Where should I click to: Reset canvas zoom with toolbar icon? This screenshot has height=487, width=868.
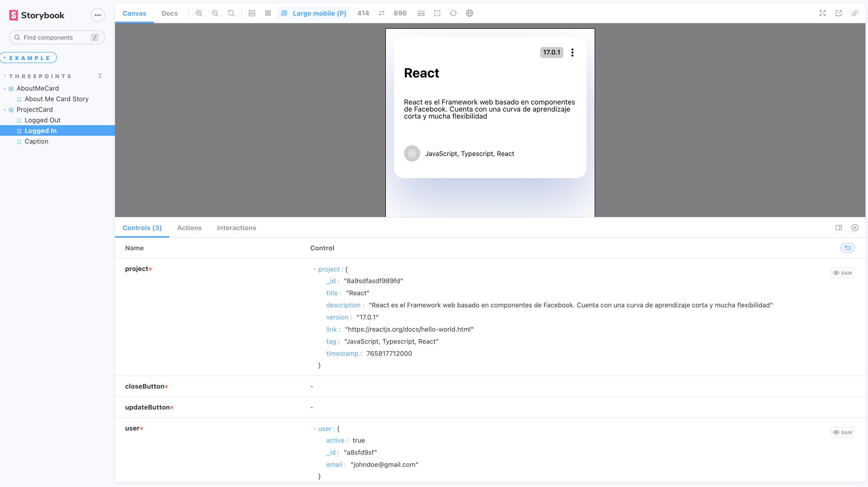[x=231, y=13]
